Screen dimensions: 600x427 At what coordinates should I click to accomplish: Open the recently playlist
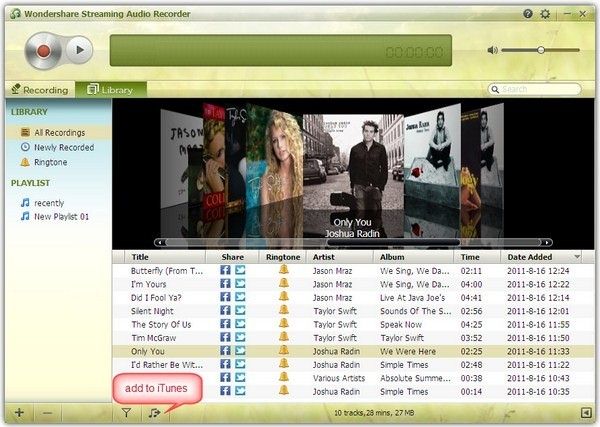(42, 203)
